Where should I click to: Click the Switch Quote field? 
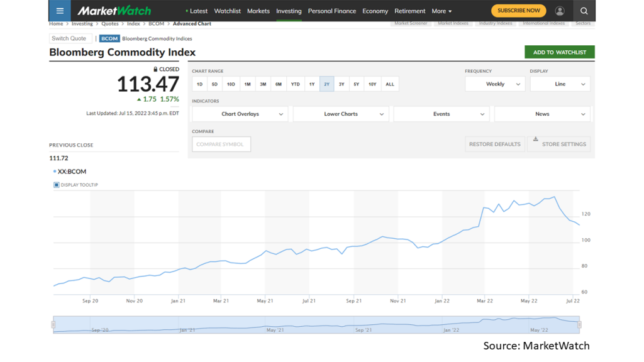click(x=70, y=38)
